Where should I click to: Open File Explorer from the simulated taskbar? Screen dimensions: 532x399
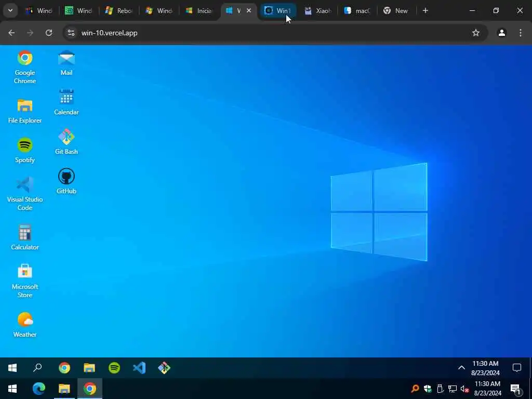pos(89,368)
